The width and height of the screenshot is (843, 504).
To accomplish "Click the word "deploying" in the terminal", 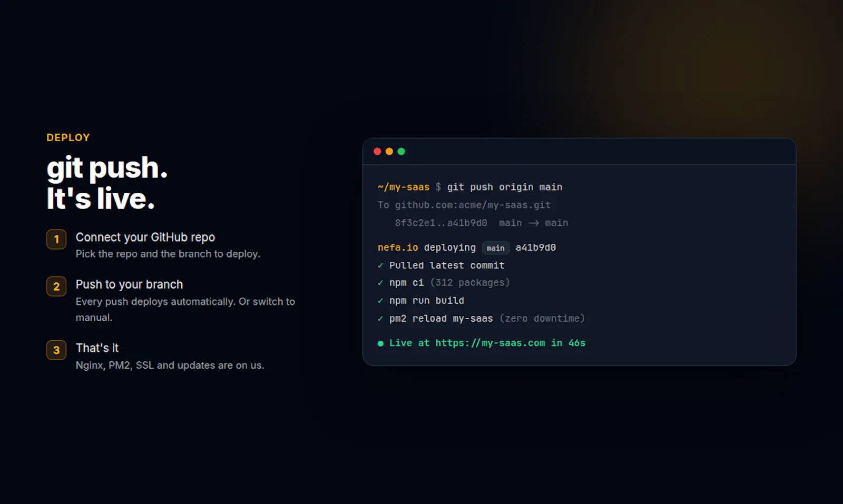I will point(450,248).
